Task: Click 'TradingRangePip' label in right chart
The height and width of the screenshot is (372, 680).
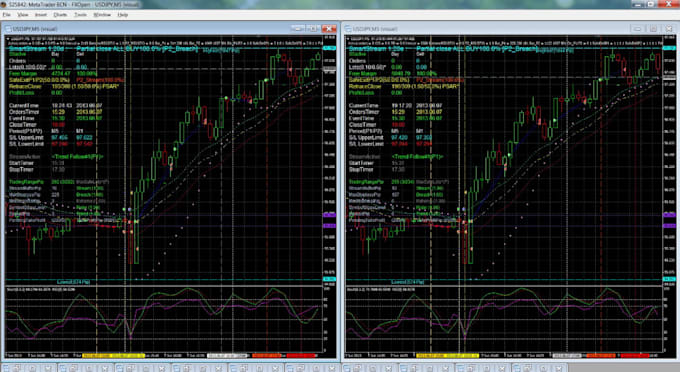Action: coord(366,182)
